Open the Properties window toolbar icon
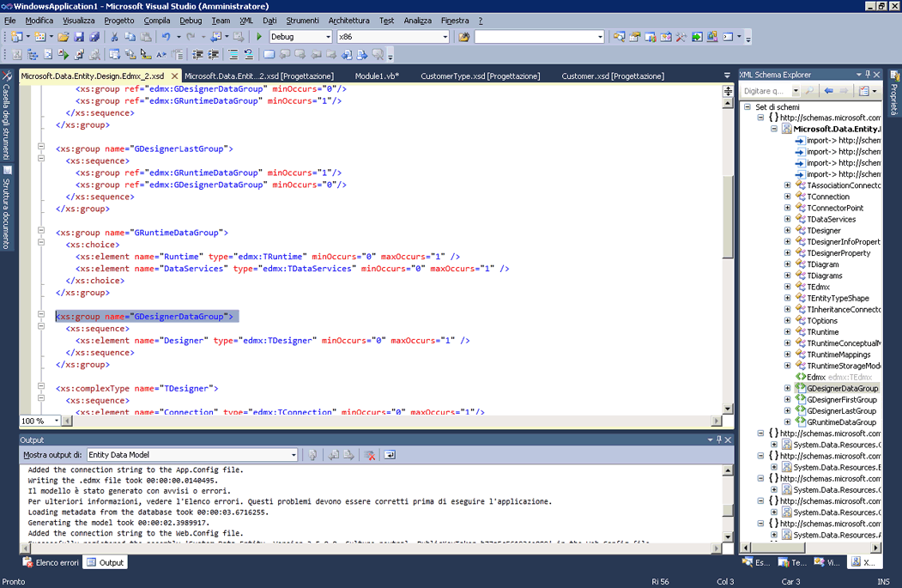This screenshot has width=902, height=588. pos(634,37)
